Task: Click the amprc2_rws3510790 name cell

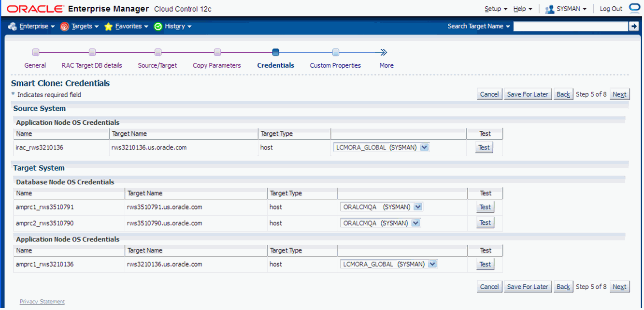Action: tap(44, 223)
